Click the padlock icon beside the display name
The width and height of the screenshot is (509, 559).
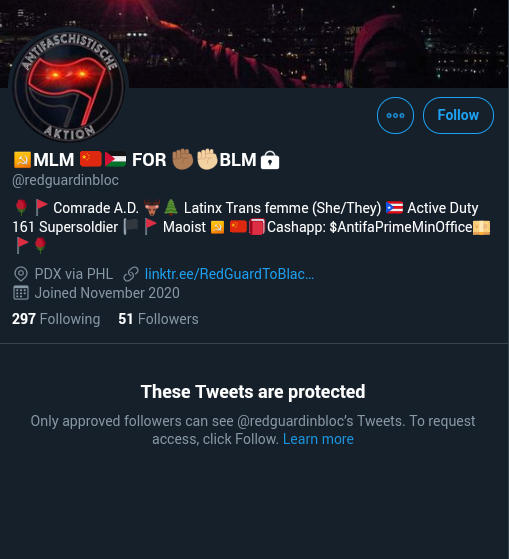(x=270, y=160)
